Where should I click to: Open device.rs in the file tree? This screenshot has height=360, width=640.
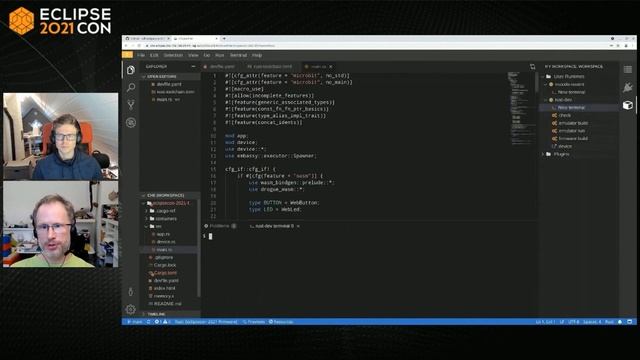coord(166,242)
